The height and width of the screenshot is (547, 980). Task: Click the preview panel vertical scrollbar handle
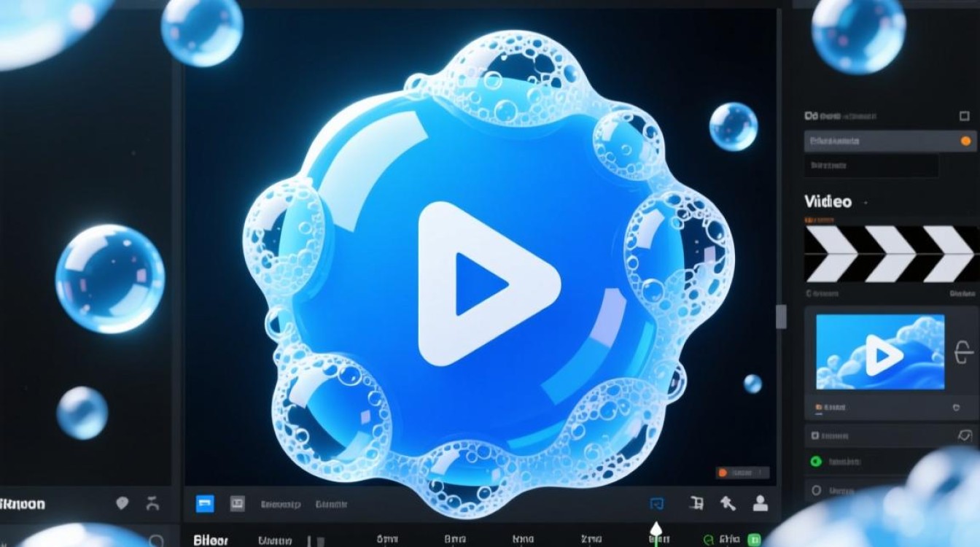click(781, 317)
